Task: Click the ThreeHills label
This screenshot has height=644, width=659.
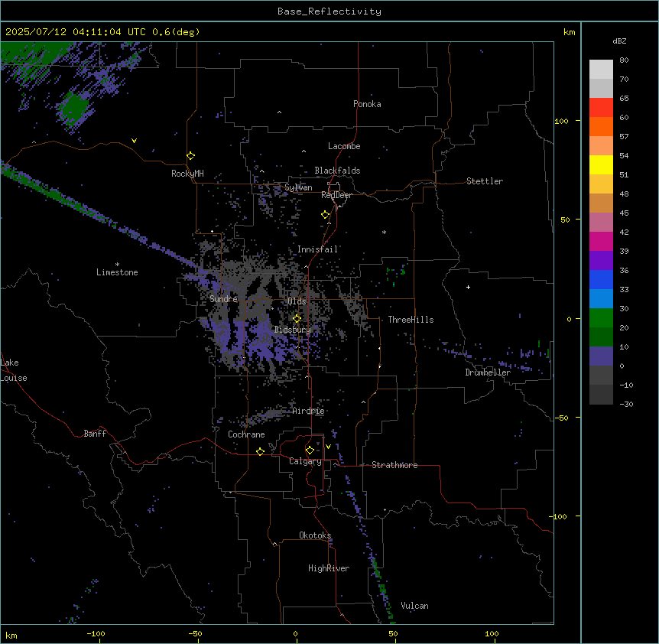Action: (x=411, y=320)
